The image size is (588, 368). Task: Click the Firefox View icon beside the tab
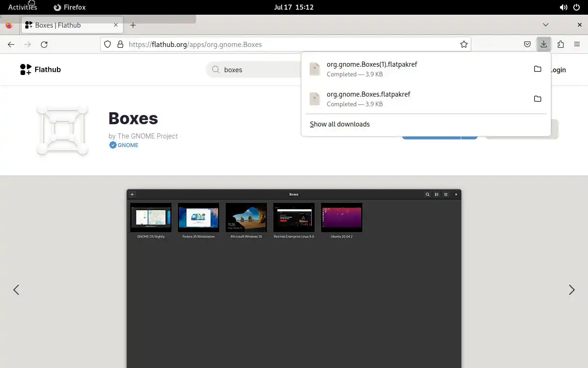click(9, 25)
